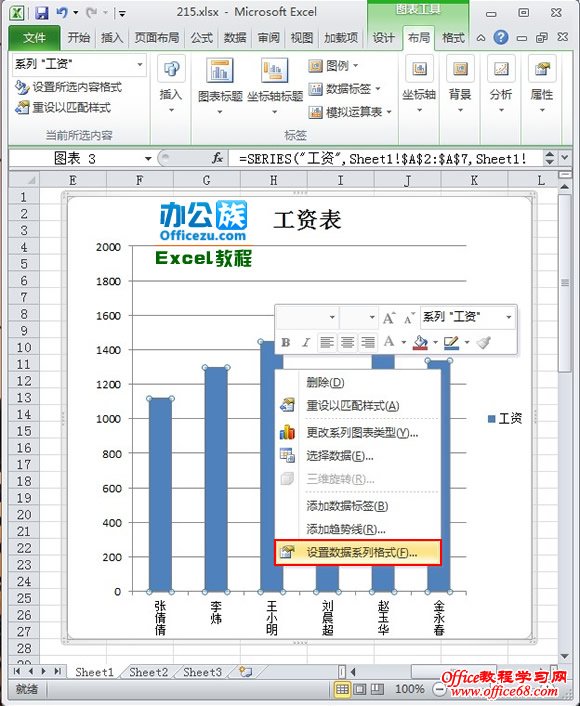Open the 图表标题 chart title icon
Viewport: 580px width, 706px height.
coord(219,70)
